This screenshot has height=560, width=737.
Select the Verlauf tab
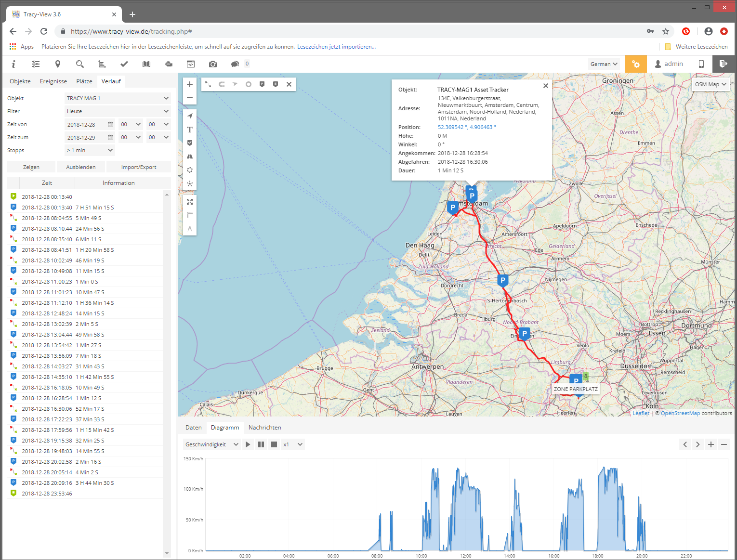pos(111,81)
